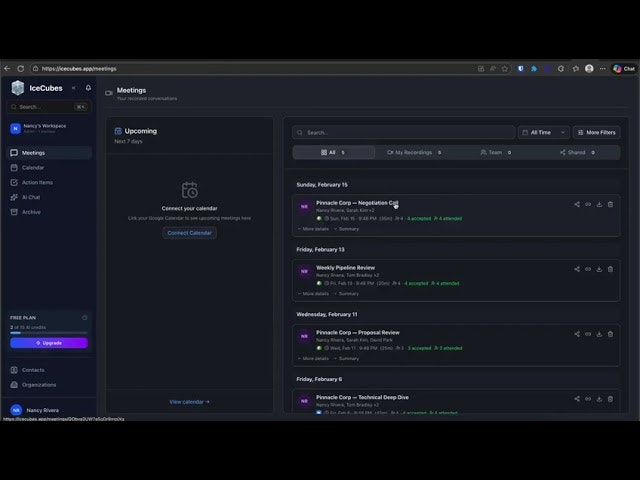Delete the Weekly Pipeline Review meeting
This screenshot has height=480, width=640.
[x=610, y=269]
